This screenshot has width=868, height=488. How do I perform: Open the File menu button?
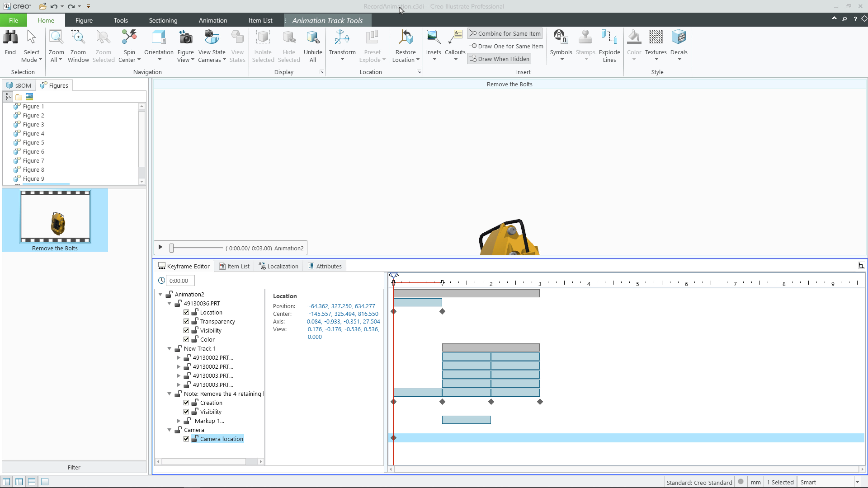coord(14,20)
